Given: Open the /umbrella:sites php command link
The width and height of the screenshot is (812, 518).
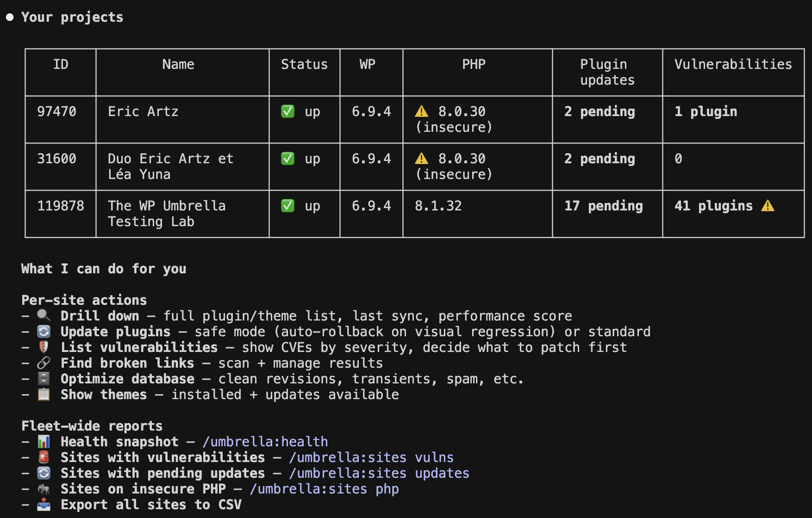Looking at the screenshot, I should [324, 489].
